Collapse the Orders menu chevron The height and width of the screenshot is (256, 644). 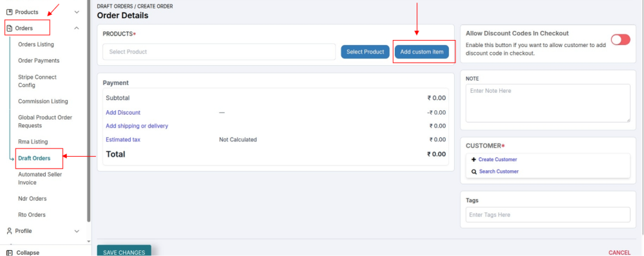(77, 28)
